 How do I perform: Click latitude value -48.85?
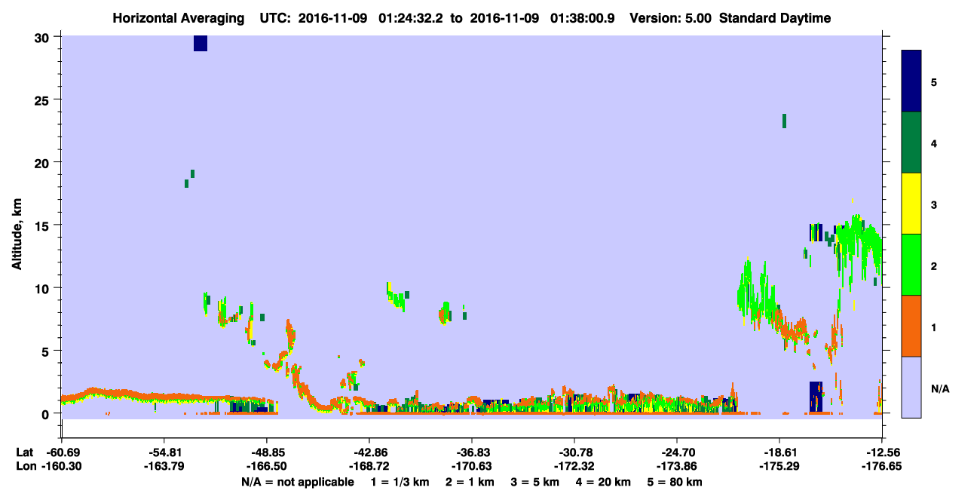pos(267,452)
